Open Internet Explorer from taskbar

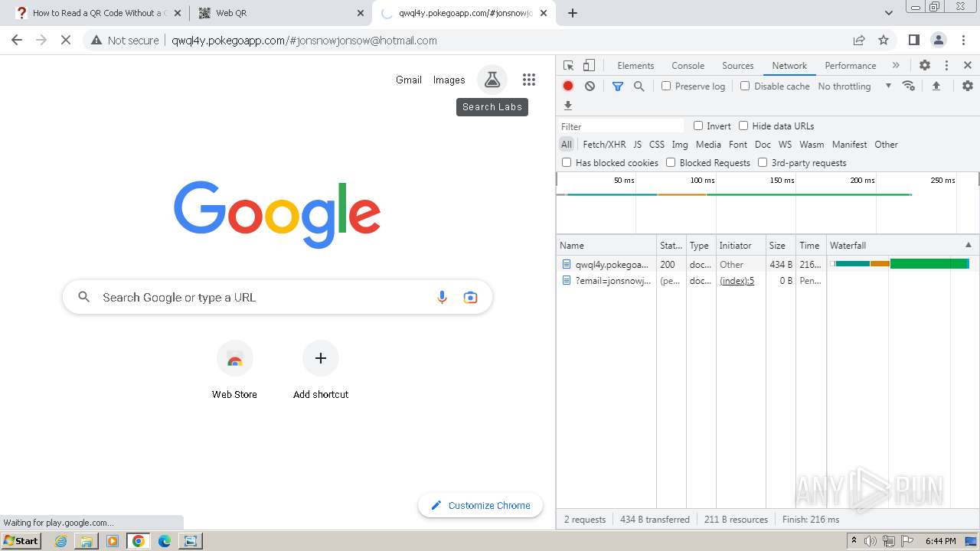click(x=61, y=541)
